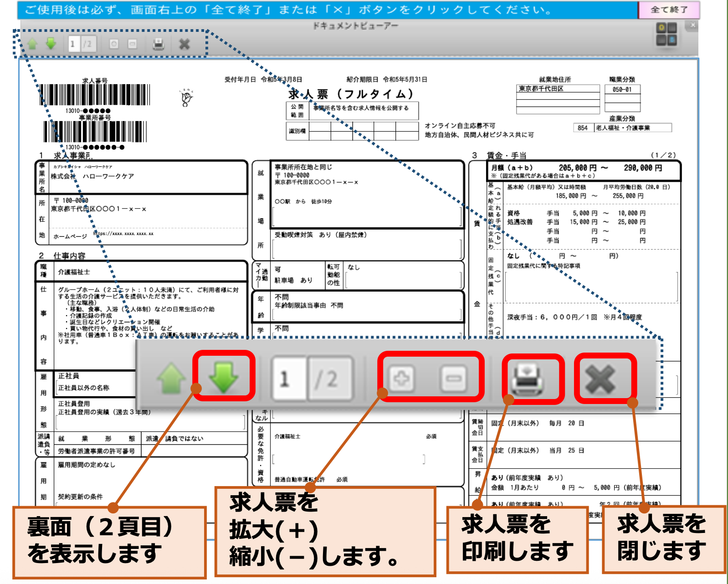Click the small green up arrow in top toolbar

(32, 44)
